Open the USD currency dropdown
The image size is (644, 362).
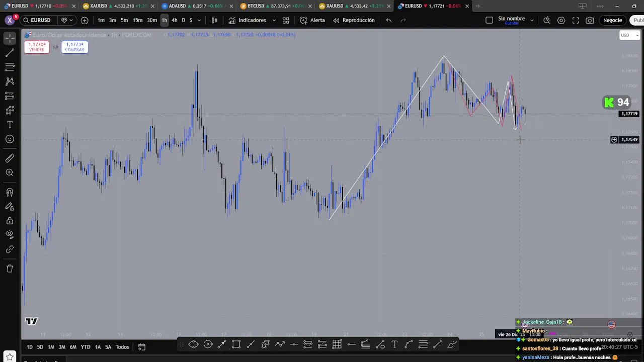pos(629,35)
